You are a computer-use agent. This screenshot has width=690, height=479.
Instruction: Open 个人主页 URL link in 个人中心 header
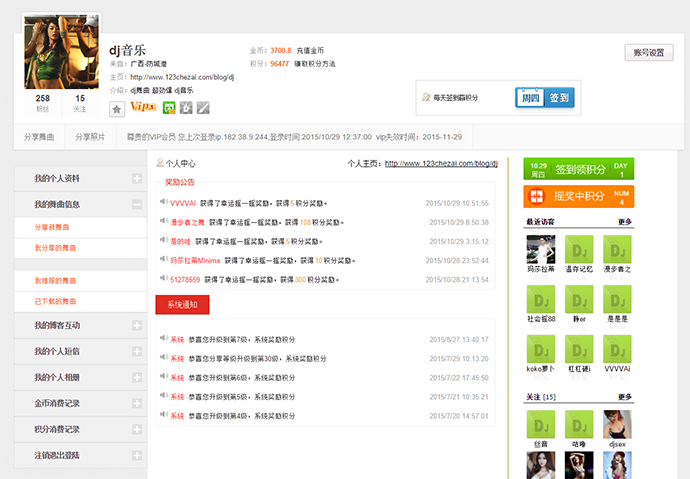tap(441, 163)
